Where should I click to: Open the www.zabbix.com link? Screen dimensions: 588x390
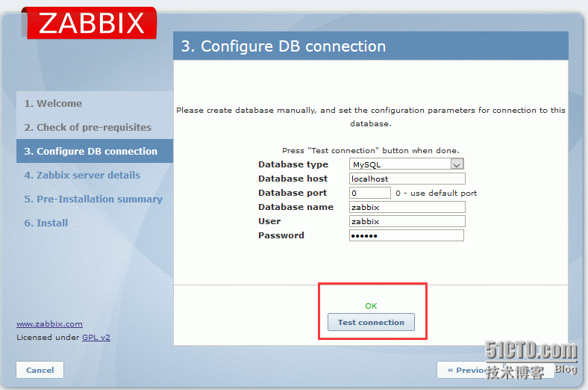(49, 324)
